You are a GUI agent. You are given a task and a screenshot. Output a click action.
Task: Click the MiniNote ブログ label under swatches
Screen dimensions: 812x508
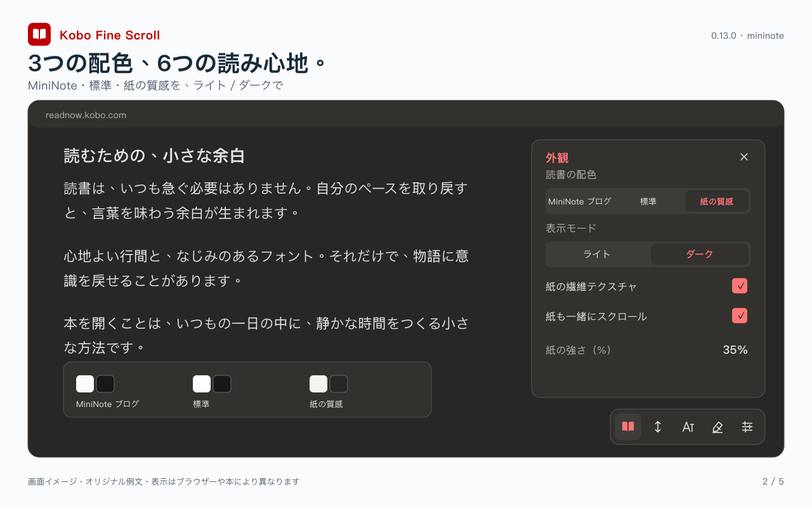(x=107, y=404)
